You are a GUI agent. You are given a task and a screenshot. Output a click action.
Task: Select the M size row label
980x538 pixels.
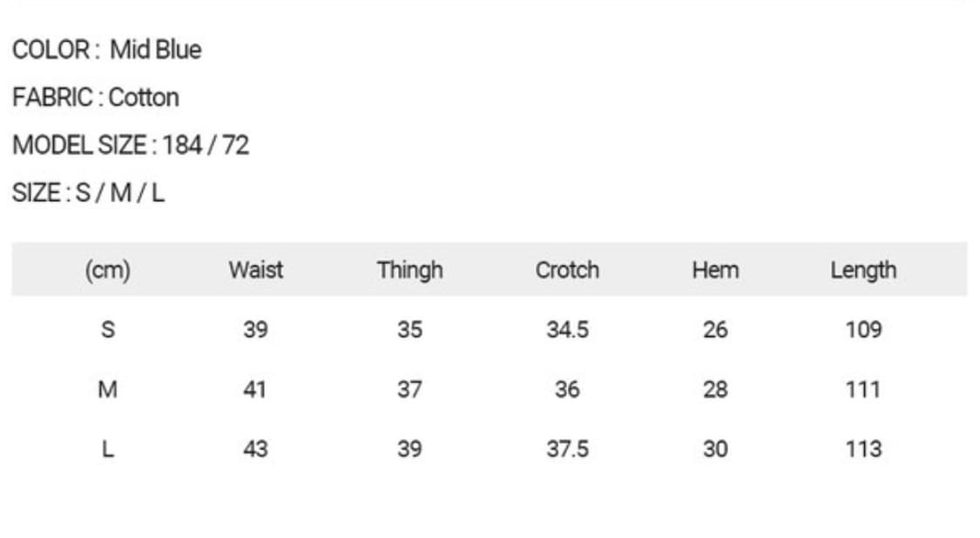click(x=107, y=389)
